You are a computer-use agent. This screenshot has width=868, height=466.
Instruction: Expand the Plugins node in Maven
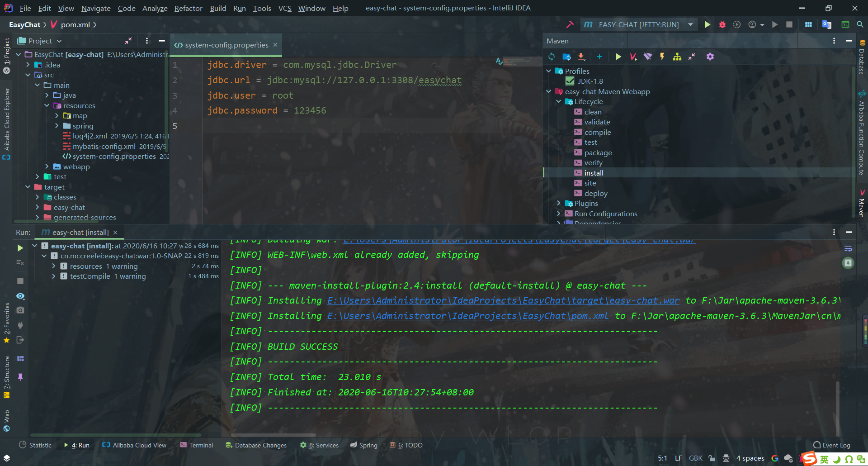point(558,203)
